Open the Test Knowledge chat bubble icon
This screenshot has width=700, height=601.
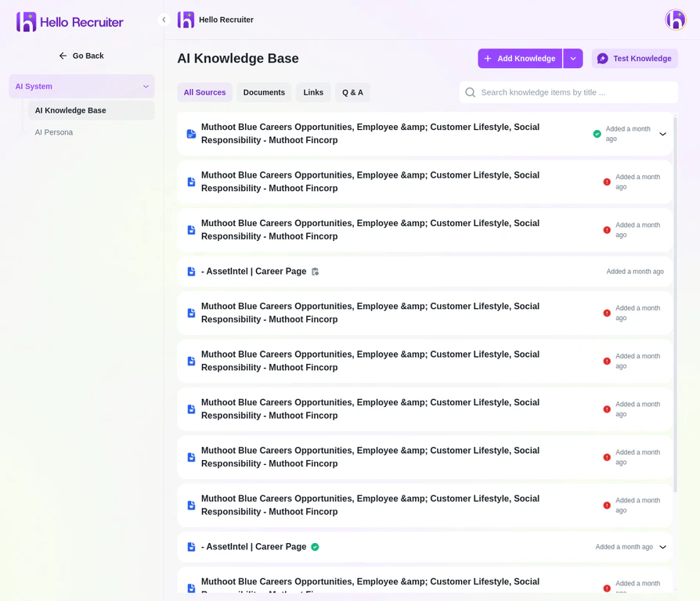[x=602, y=58]
